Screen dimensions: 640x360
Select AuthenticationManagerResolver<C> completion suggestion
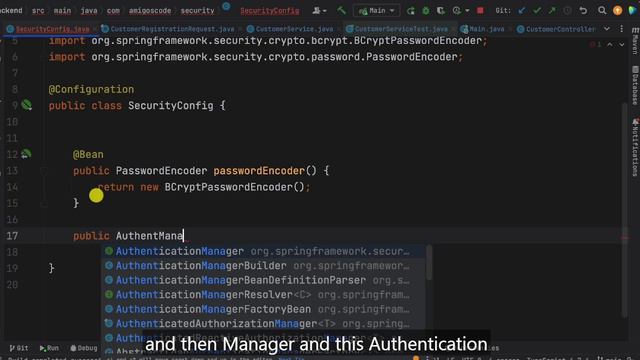(x=262, y=295)
